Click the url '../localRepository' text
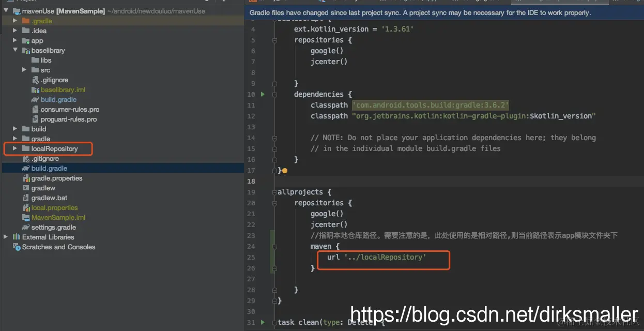This screenshot has height=331, width=644. click(377, 257)
